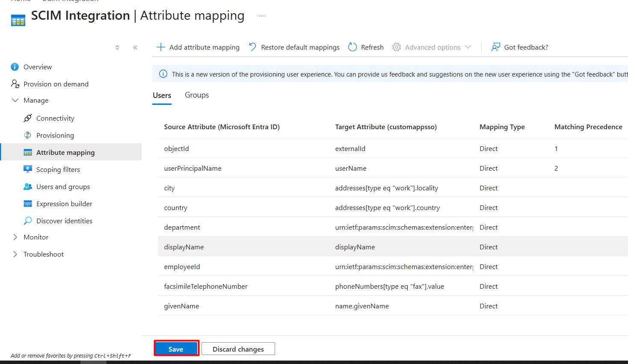Click the Provisioning sync icon
Image resolution: width=628 pixels, height=364 pixels.
click(x=28, y=135)
